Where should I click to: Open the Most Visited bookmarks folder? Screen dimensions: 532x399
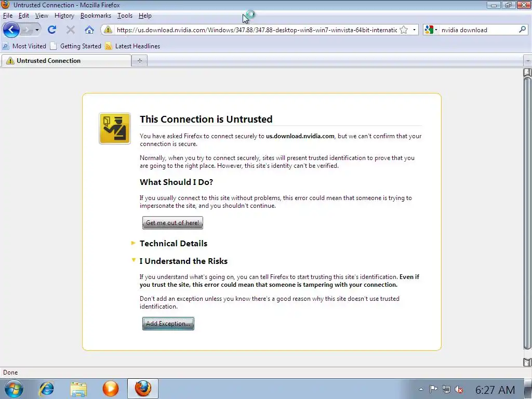click(24, 46)
